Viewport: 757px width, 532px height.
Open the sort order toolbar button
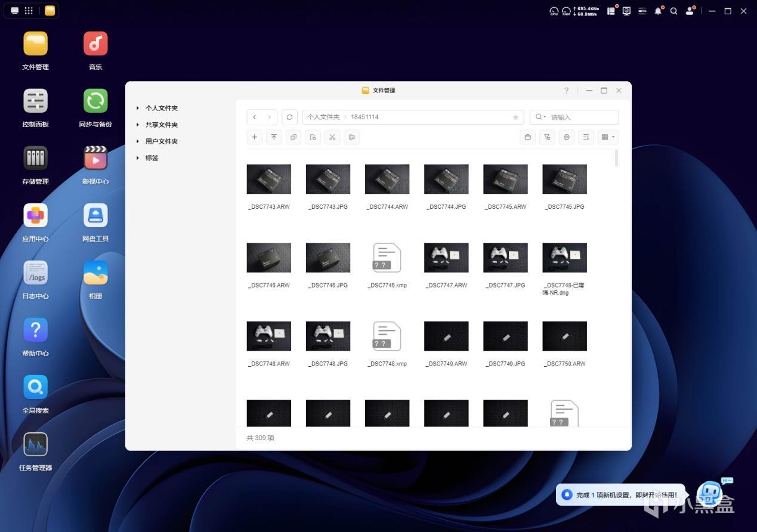point(586,137)
